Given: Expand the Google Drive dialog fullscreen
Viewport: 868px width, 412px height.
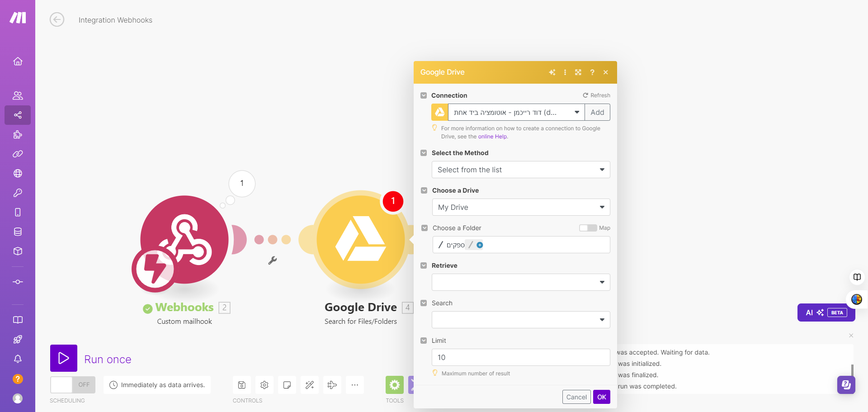Looking at the screenshot, I should click(x=578, y=72).
